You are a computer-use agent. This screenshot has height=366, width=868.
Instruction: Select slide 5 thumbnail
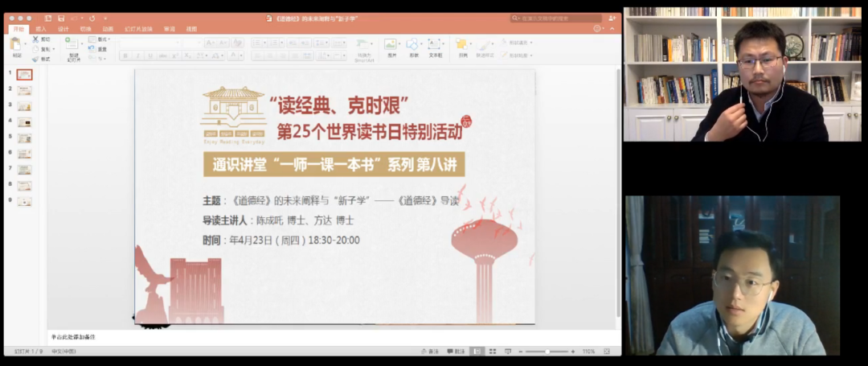[24, 138]
